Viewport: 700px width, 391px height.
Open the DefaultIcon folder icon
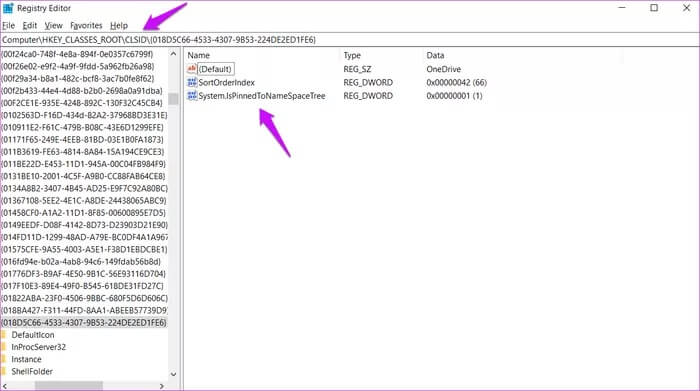click(4, 335)
